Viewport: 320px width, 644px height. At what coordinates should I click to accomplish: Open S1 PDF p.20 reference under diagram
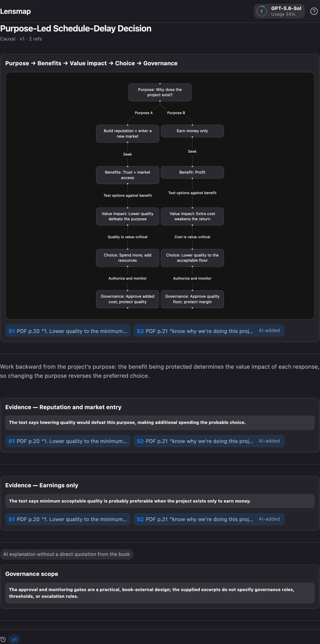(68, 331)
